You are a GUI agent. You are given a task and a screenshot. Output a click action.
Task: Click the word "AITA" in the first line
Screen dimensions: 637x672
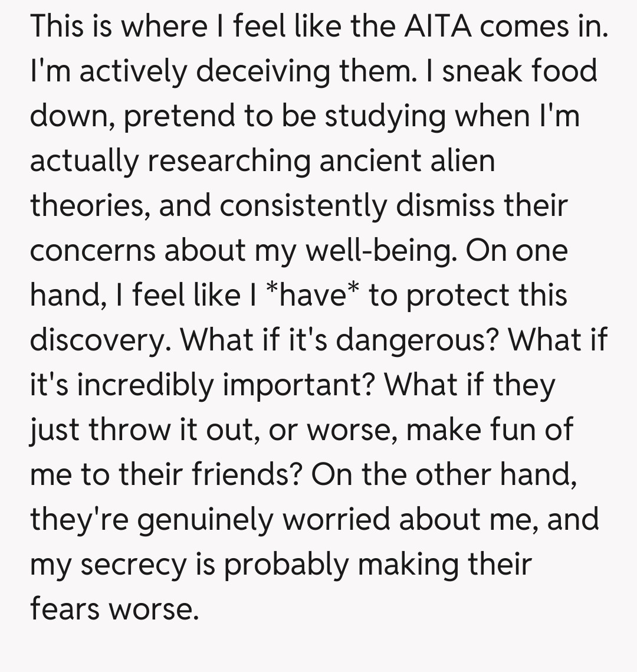tap(438, 26)
